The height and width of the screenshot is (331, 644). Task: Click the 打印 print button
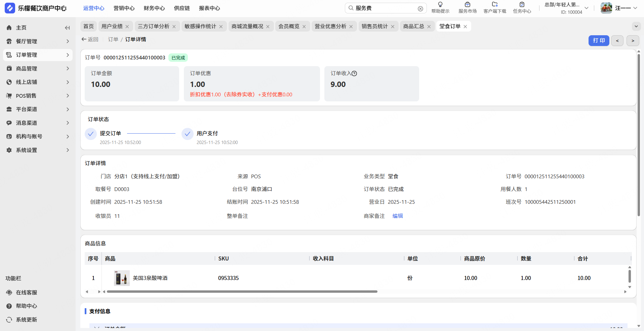[x=599, y=41]
